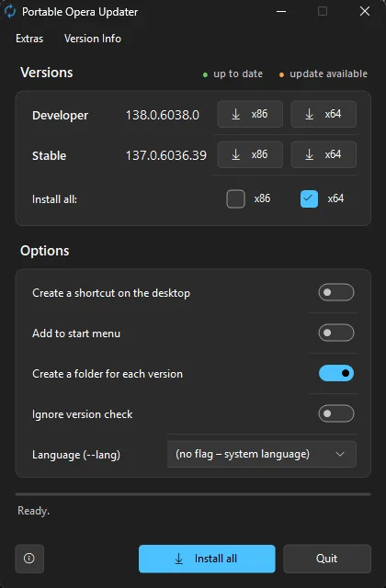Click Stable version number 137.0.6036.39
This screenshot has height=588, width=386.
click(165, 155)
